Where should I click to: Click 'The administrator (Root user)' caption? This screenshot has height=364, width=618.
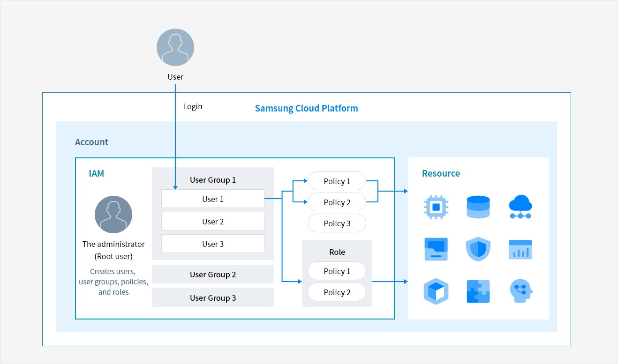pyautogui.click(x=113, y=250)
